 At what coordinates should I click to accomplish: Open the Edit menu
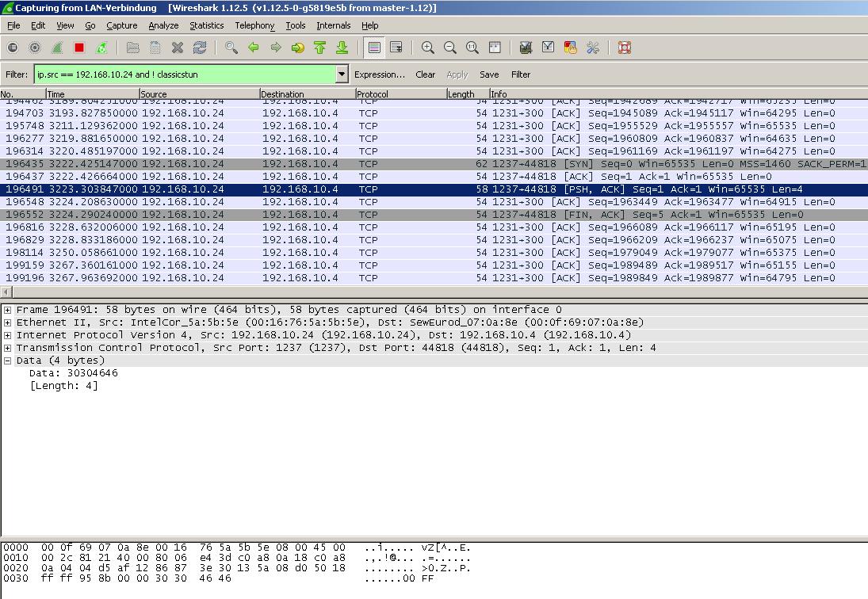pyautogui.click(x=38, y=25)
